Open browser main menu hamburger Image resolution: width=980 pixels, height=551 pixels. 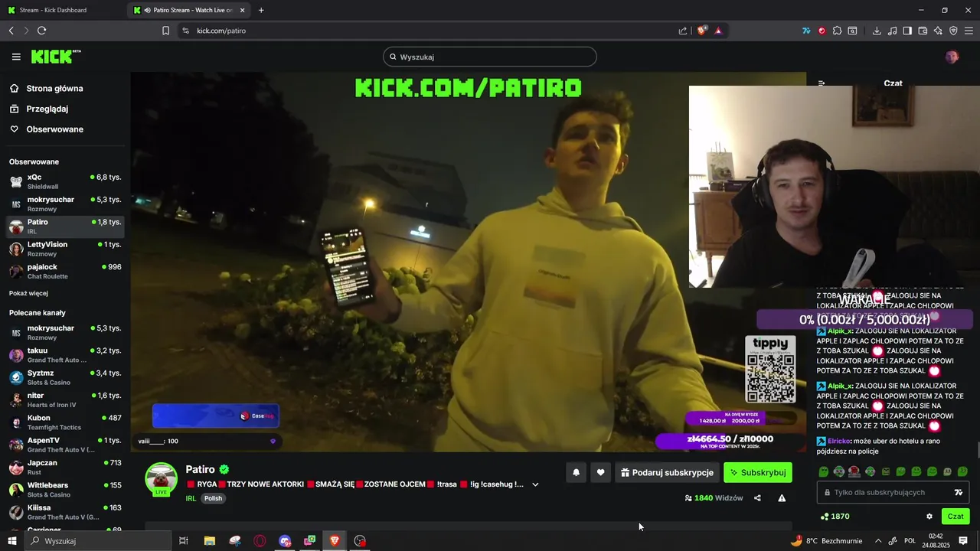[969, 31]
